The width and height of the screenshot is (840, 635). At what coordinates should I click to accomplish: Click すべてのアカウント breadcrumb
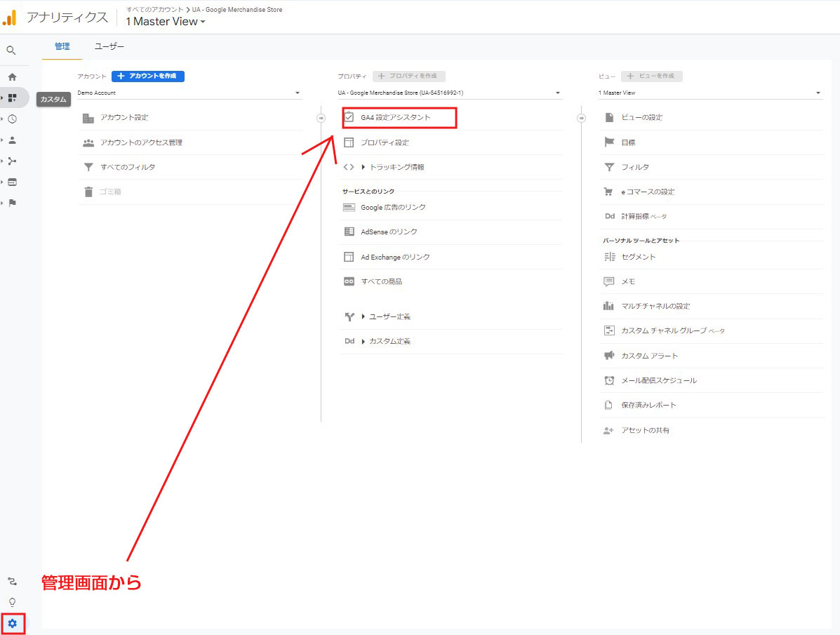click(x=155, y=10)
